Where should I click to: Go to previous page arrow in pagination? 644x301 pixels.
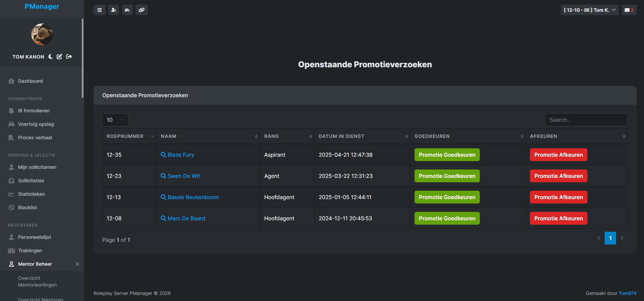click(599, 238)
